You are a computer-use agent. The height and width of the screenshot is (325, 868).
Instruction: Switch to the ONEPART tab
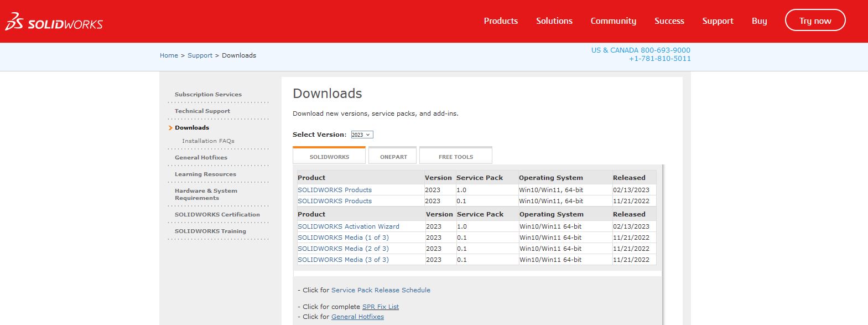coord(393,157)
